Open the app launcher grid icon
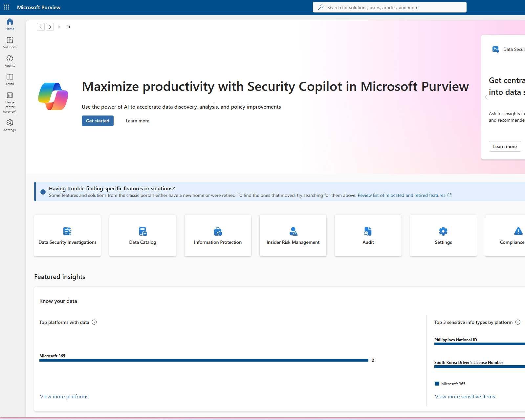 pos(7,7)
